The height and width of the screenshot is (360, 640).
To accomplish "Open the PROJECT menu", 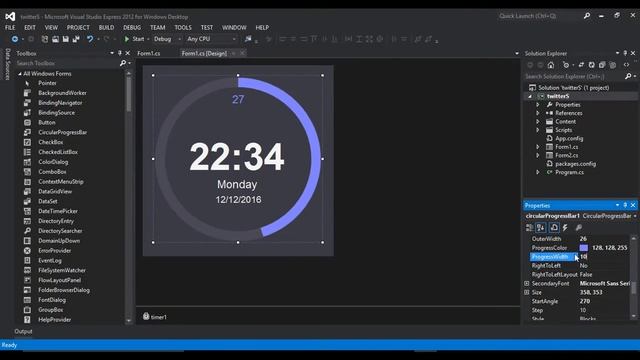I will click(78, 27).
